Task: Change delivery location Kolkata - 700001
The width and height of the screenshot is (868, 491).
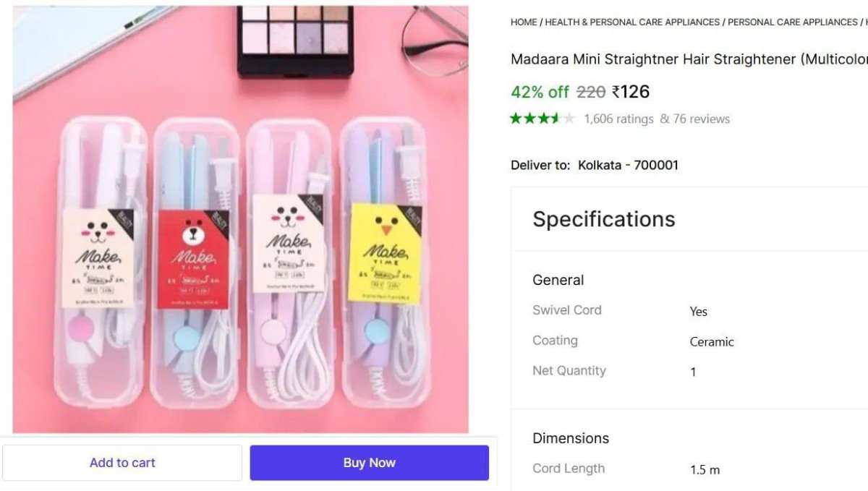Action: [x=628, y=165]
